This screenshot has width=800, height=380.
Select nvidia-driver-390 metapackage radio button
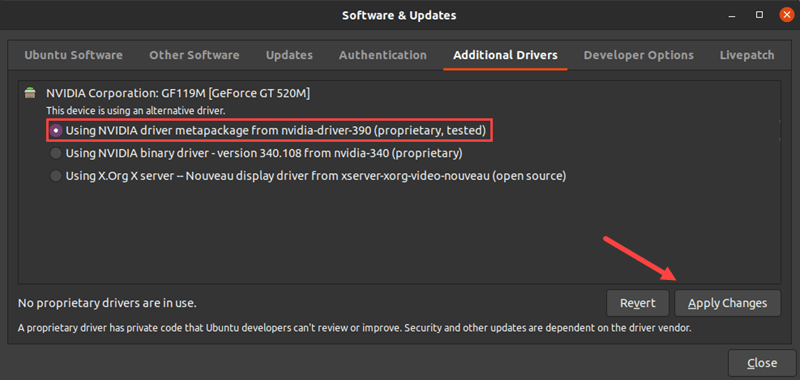click(x=56, y=131)
